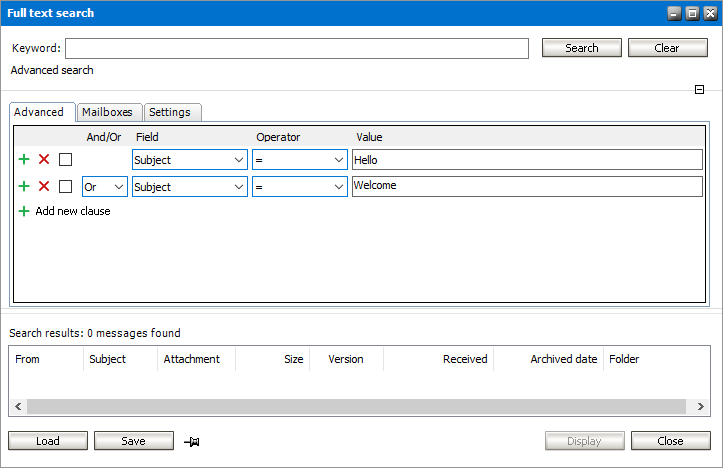Click green plus icon on Welcome clause row
Image resolution: width=723 pixels, height=468 pixels.
[24, 186]
